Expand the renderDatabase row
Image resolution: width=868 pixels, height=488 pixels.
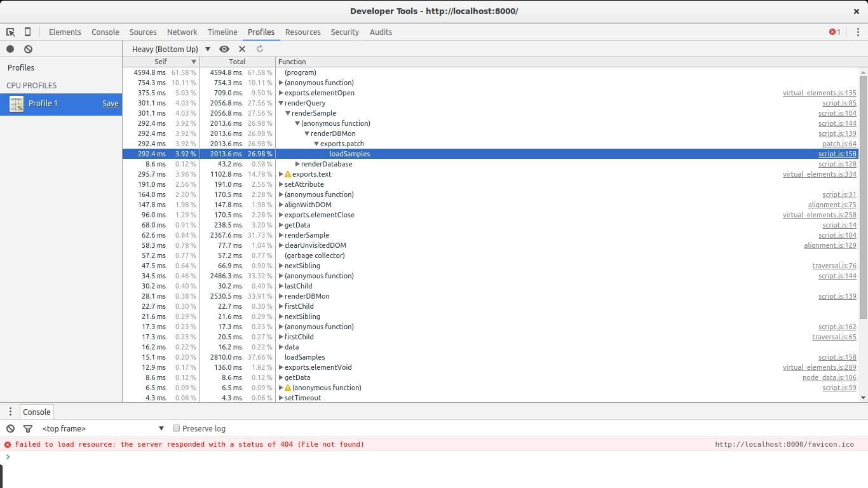[297, 164]
